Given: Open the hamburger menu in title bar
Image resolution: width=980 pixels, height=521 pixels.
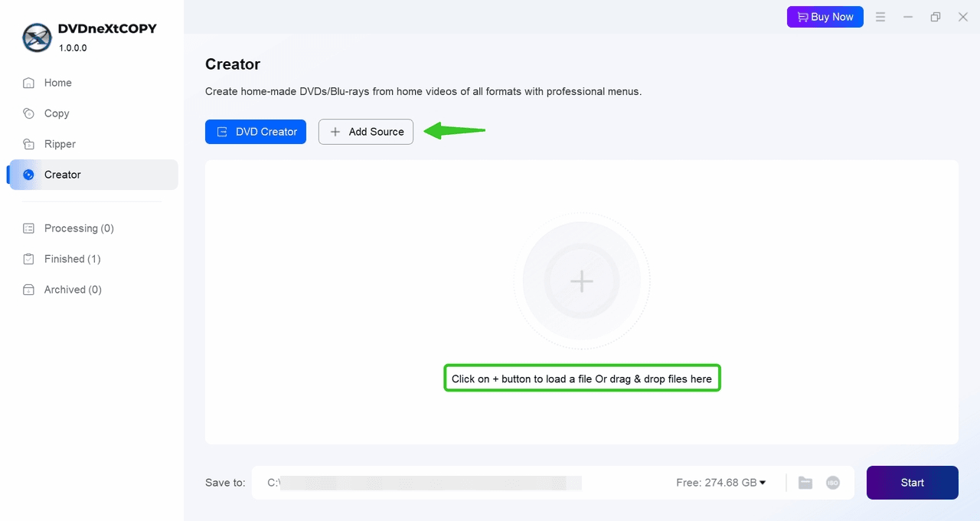Looking at the screenshot, I should point(880,17).
